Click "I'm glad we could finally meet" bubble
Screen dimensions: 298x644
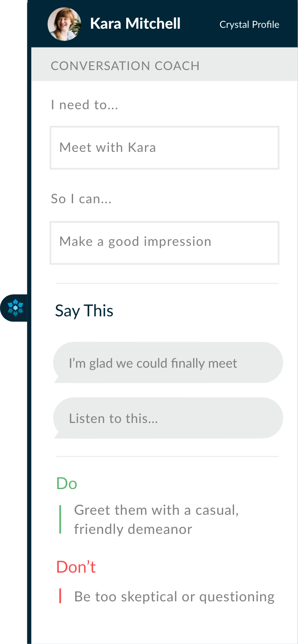(168, 362)
